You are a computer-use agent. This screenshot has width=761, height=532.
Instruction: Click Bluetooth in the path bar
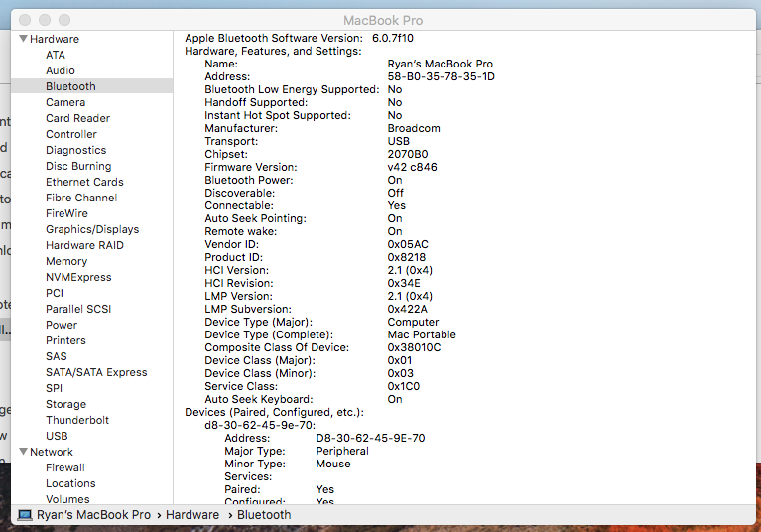pos(264,515)
